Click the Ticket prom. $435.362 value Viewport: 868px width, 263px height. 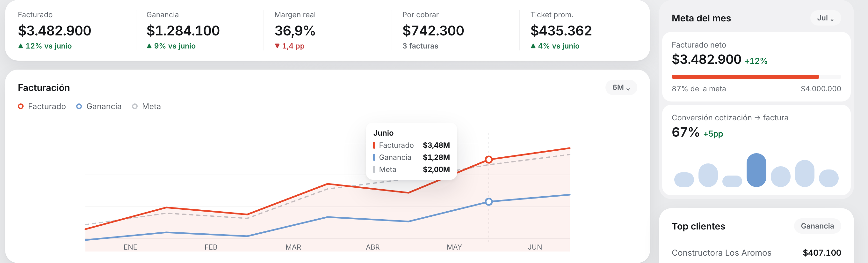(561, 31)
